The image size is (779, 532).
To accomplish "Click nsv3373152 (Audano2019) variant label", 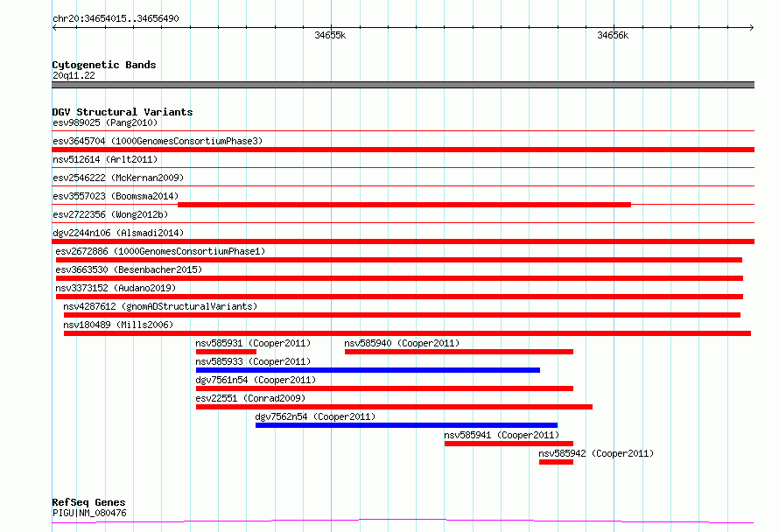I will click(116, 288).
